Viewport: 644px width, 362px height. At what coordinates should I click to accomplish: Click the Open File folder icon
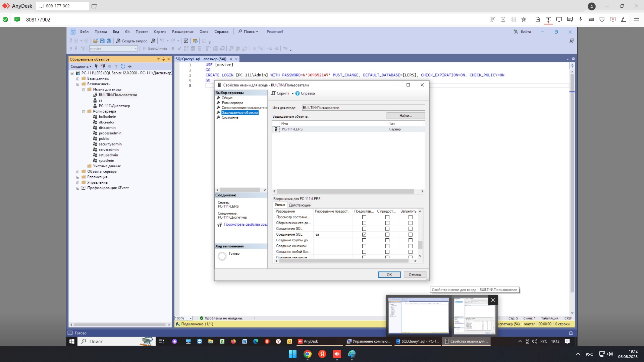tap(96, 41)
